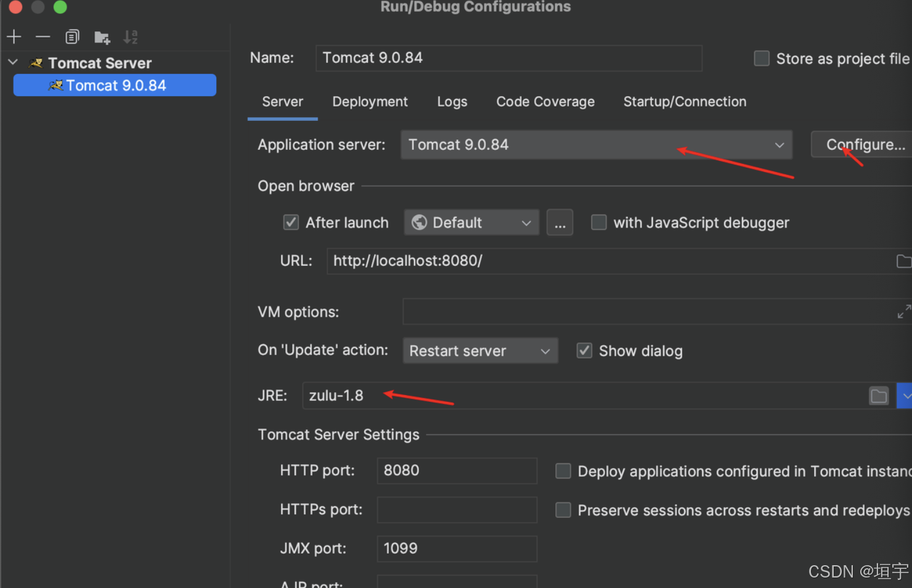Collapse the Tomcat Server tree node
Screen dimensions: 912x588
[x=13, y=62]
